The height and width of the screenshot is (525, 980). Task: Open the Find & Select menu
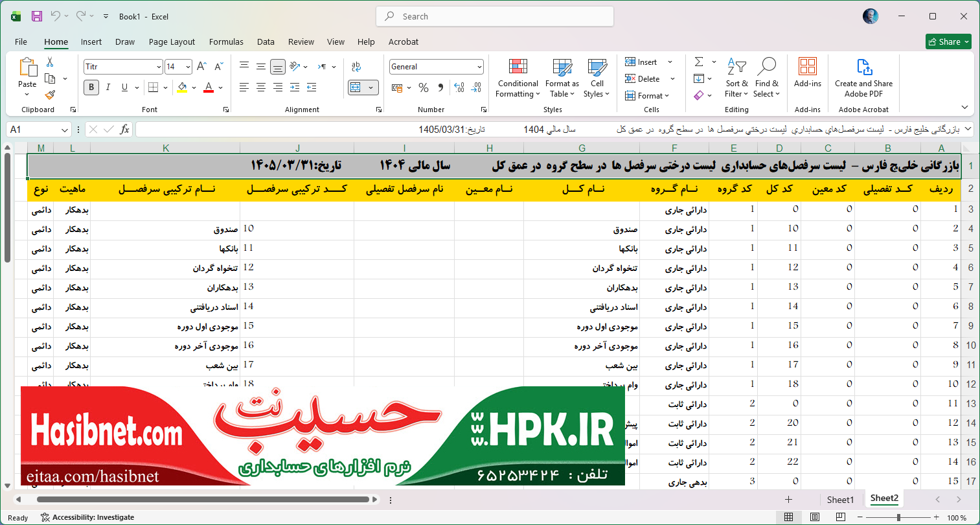click(767, 78)
